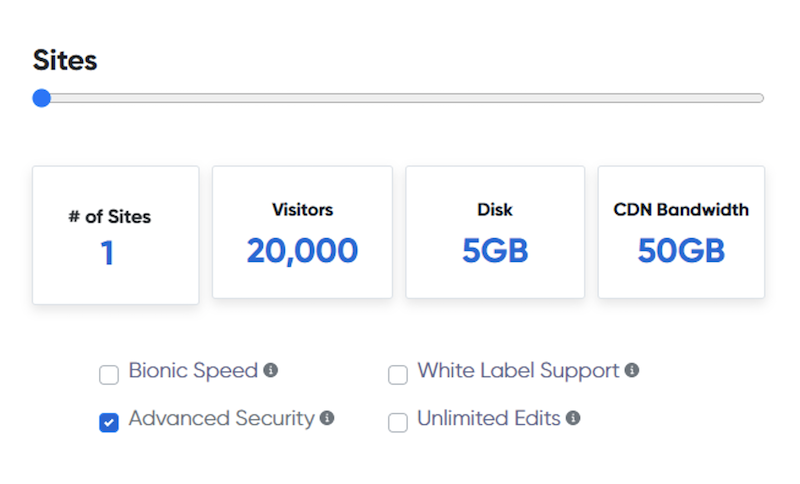Viewport: 800px width, 484px height.
Task: Click the Unlimited Edits label text
Action: click(x=488, y=419)
